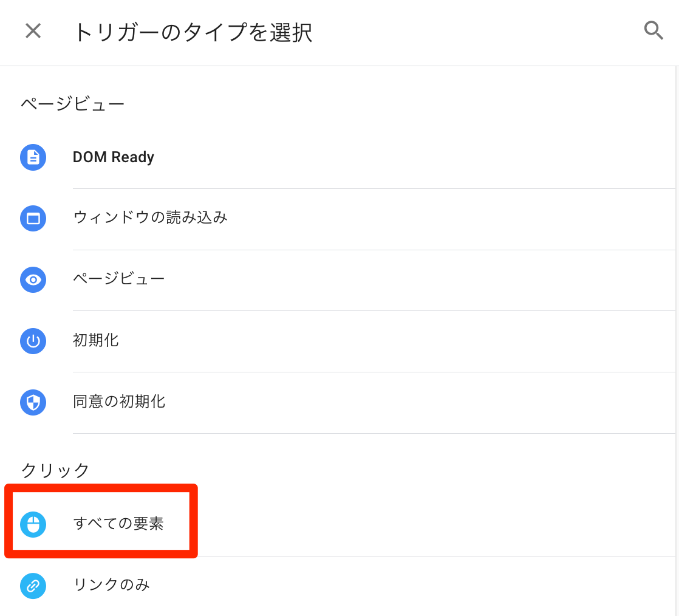Click the 初期化 power icon
679x616 pixels.
point(33,341)
